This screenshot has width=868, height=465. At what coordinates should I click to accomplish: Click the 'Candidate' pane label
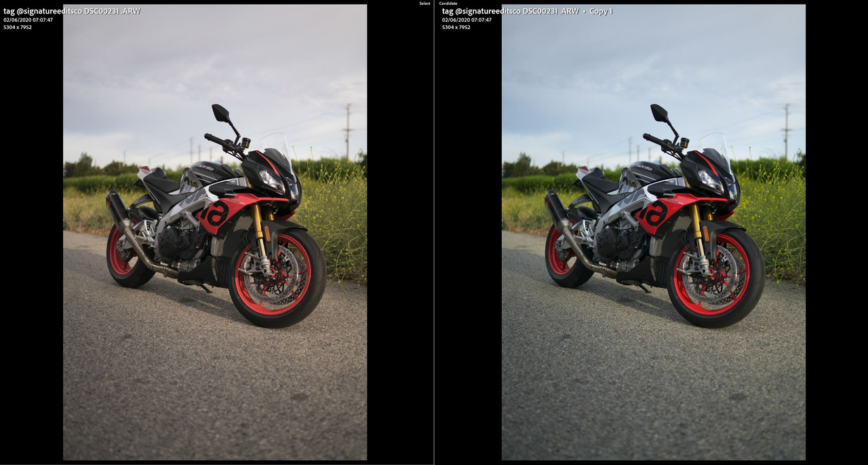[448, 3]
